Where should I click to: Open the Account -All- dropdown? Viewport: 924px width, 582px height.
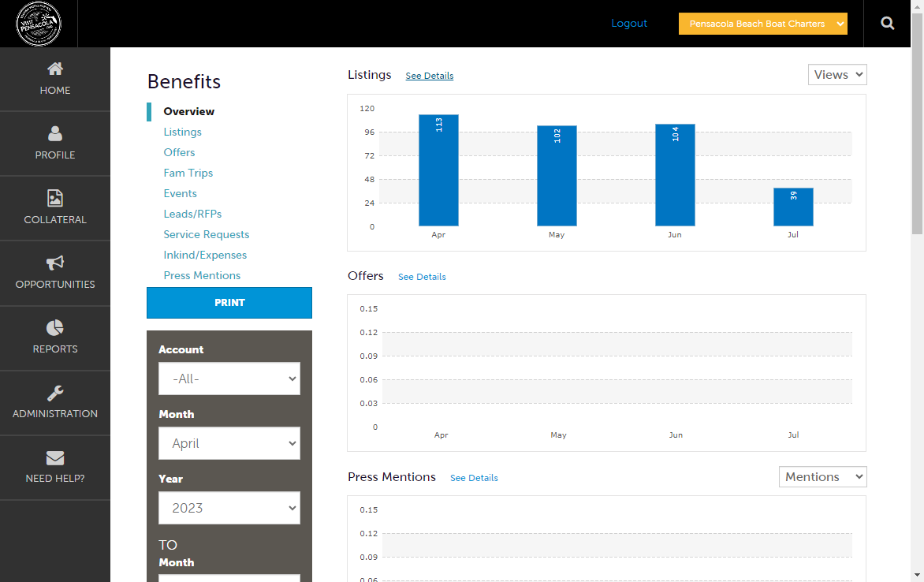tap(229, 379)
